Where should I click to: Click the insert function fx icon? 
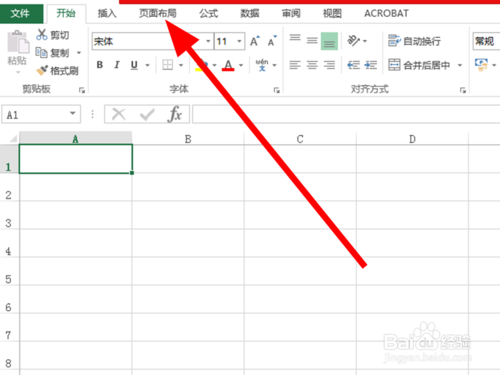175,114
